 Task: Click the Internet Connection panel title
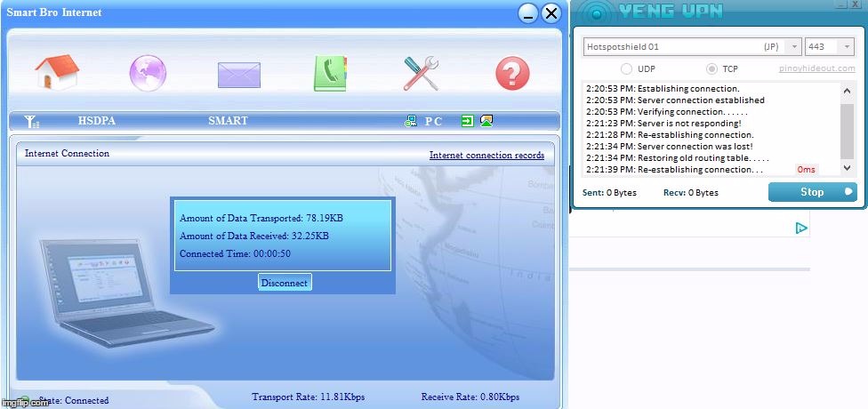pyautogui.click(x=67, y=153)
